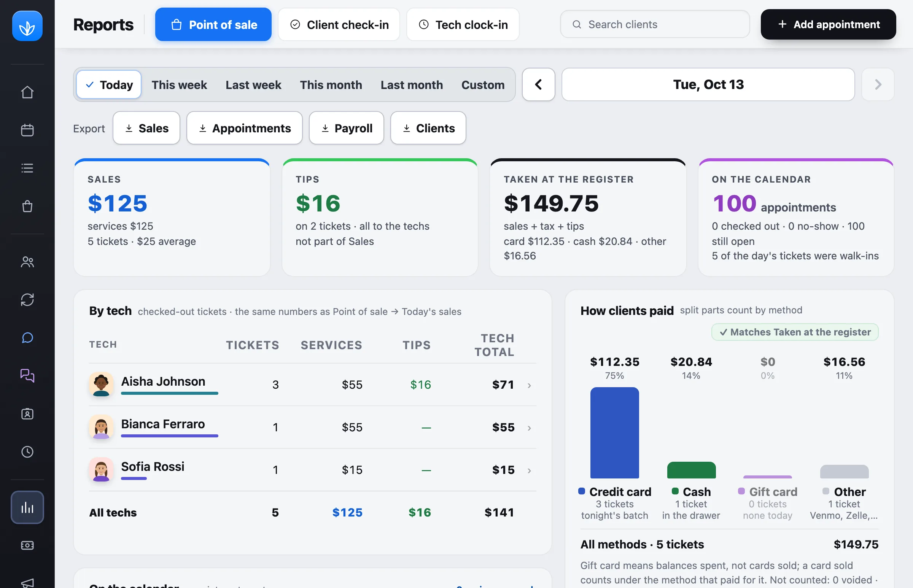Expand Sofia Rossi row chevron
The height and width of the screenshot is (588, 913).
[529, 470]
